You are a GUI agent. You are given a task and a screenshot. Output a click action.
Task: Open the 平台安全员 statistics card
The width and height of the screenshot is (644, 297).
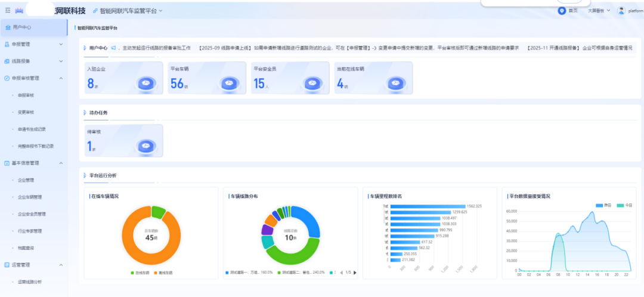[x=290, y=78]
